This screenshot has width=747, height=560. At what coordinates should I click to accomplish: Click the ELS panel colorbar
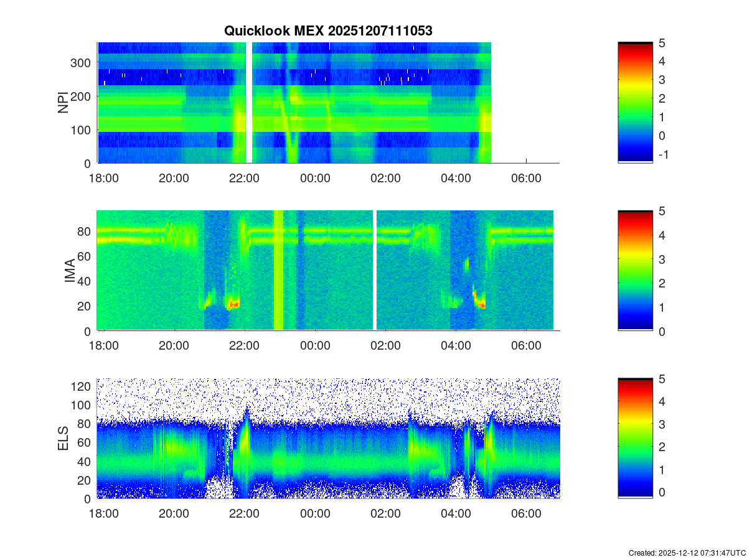click(x=635, y=439)
